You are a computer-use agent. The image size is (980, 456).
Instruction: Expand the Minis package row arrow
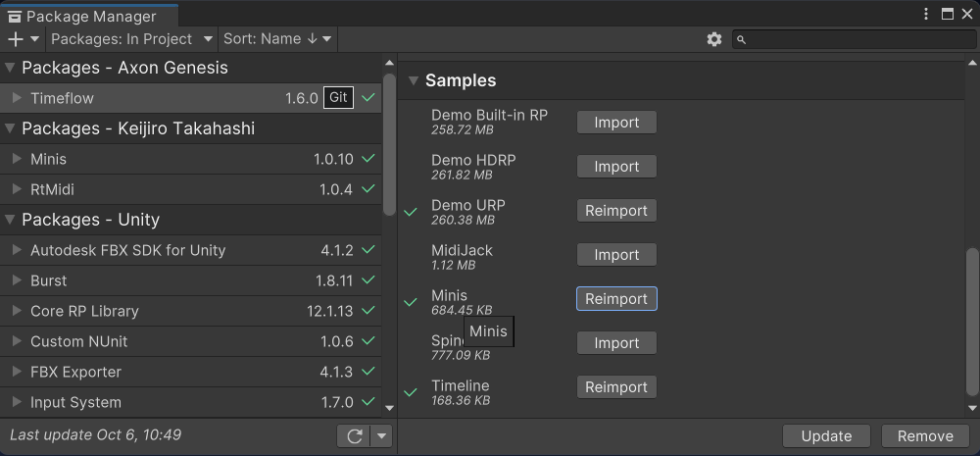click(x=18, y=159)
